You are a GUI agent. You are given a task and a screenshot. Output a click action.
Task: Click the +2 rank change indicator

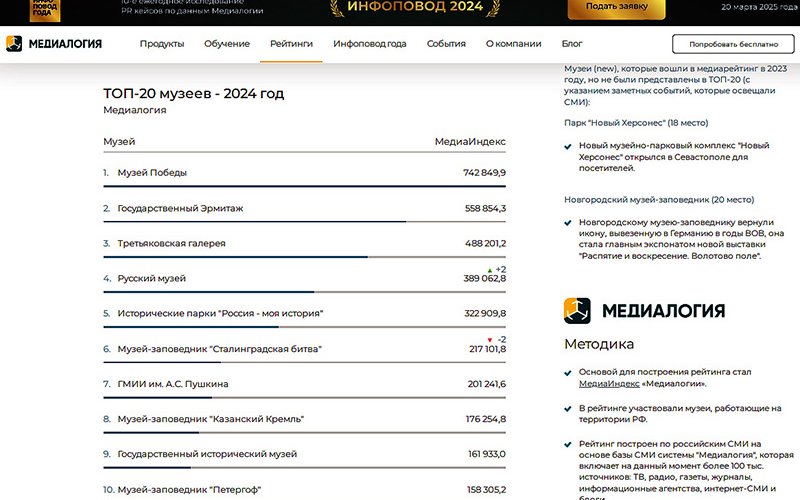click(501, 269)
